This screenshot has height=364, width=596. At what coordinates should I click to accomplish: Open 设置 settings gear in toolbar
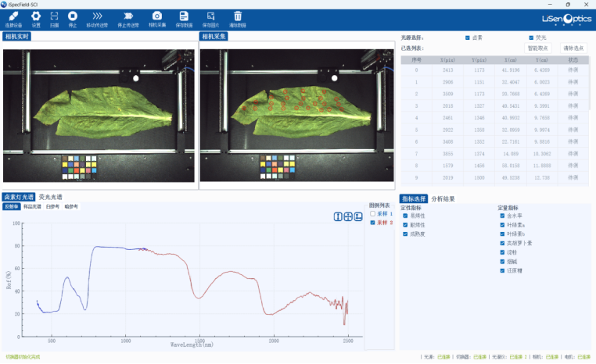[x=36, y=16]
